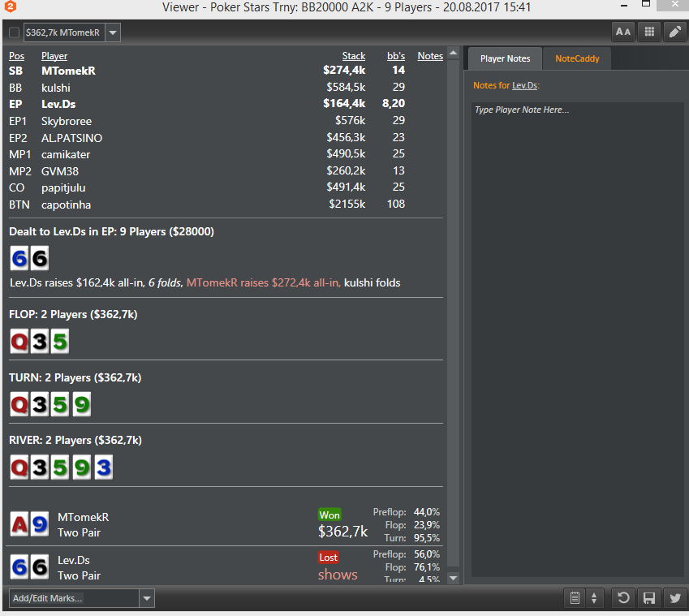The width and height of the screenshot is (689, 616).
Task: Click the Notes column header
Action: pos(430,56)
